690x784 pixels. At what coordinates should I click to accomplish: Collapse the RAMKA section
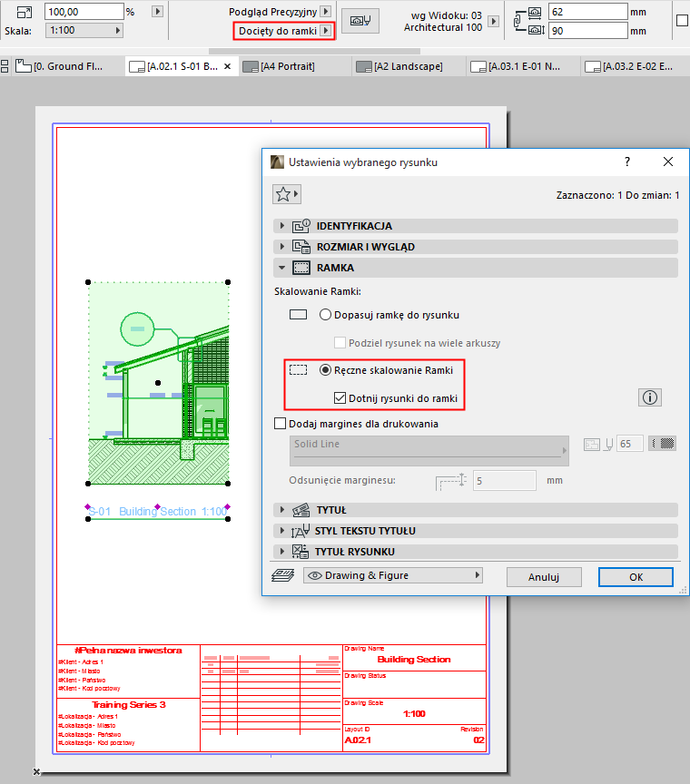(x=282, y=268)
